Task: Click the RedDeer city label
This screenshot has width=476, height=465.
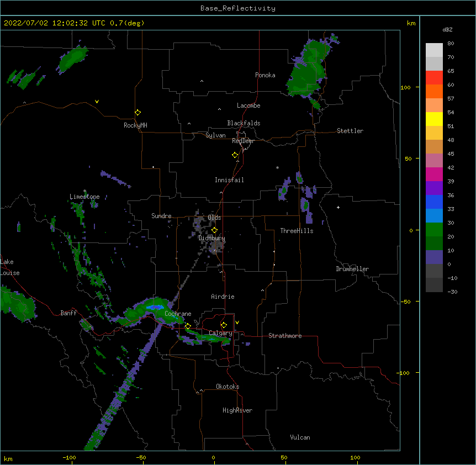Action: (x=243, y=141)
